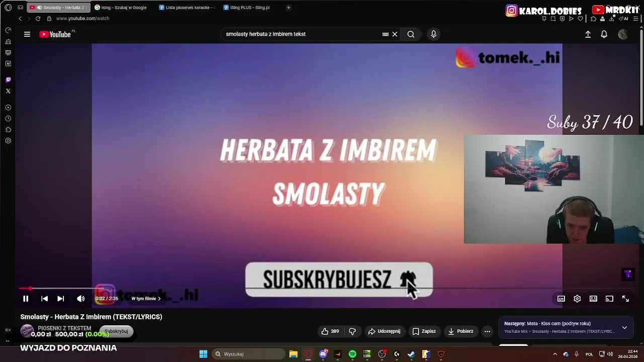Start voice search with the microphone
This screenshot has width=644, height=362.
click(x=434, y=34)
